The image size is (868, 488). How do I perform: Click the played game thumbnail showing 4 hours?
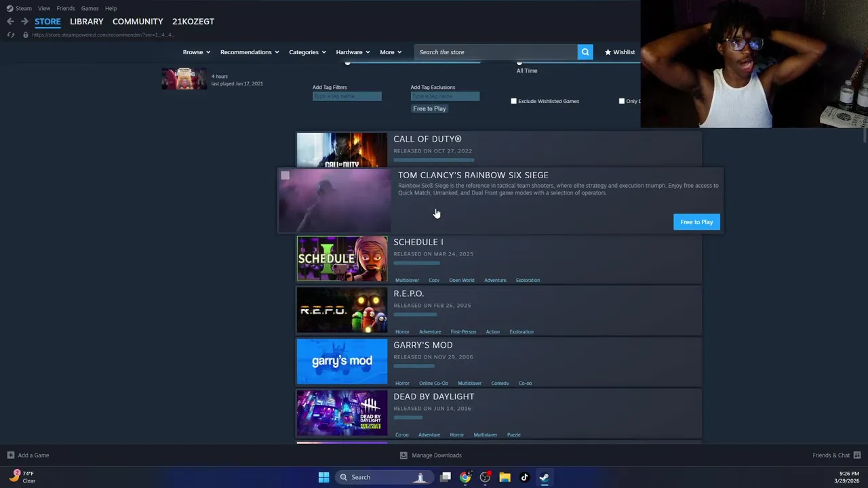pyautogui.click(x=184, y=79)
